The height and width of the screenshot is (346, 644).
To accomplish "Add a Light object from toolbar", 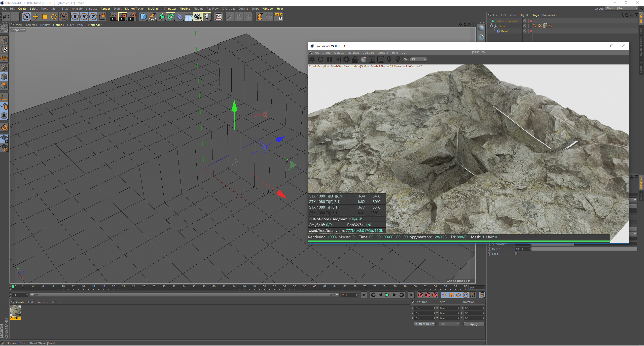I will click(207, 17).
